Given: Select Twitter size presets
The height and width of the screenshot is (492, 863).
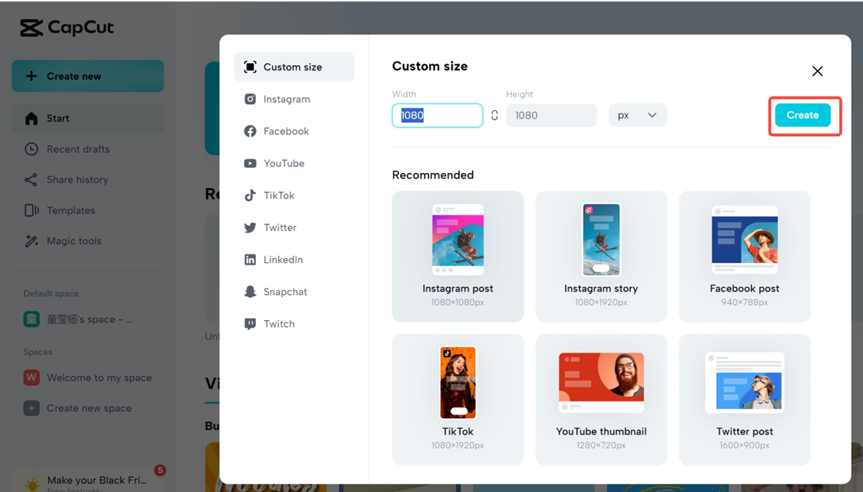Looking at the screenshot, I should point(294,227).
